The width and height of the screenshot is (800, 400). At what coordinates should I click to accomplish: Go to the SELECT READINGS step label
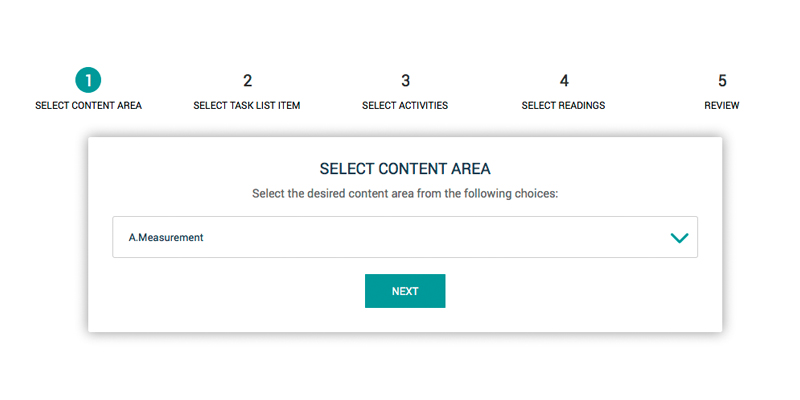[x=564, y=105]
